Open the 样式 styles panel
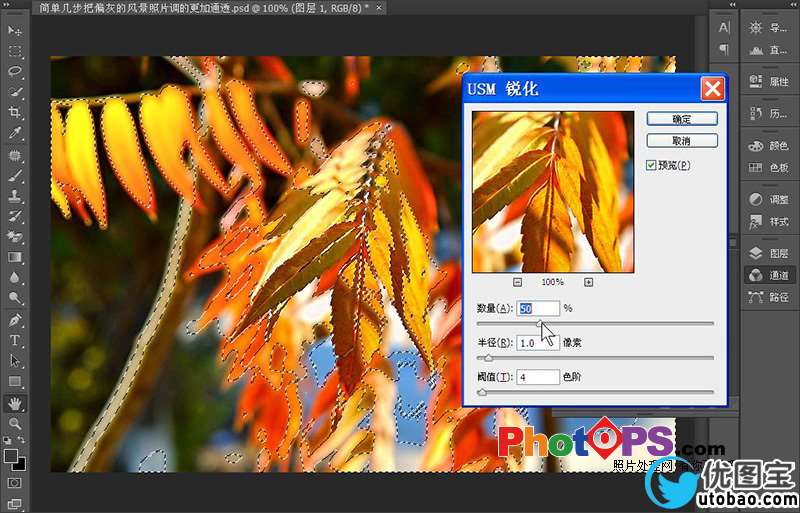The height and width of the screenshot is (513, 800). click(768, 222)
